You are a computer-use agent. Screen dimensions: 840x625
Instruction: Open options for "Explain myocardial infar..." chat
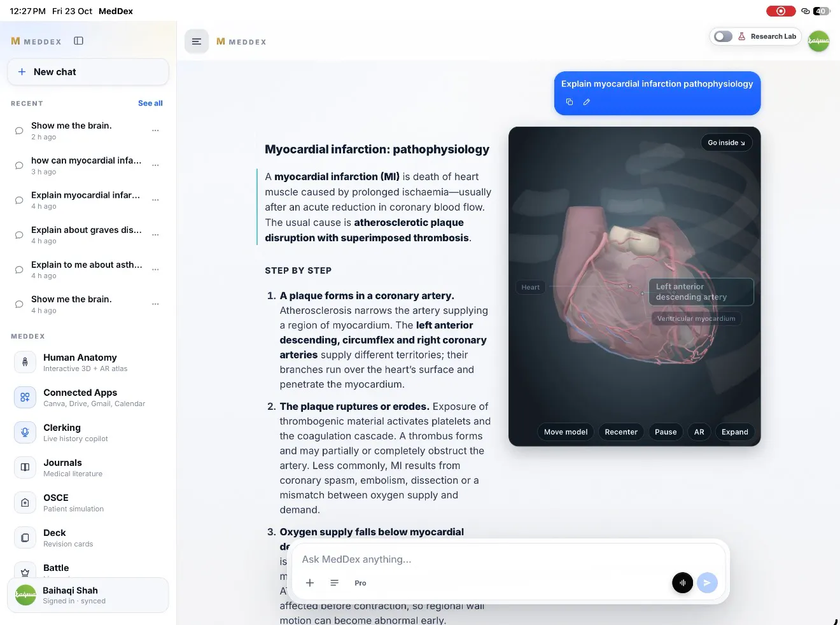pyautogui.click(x=155, y=200)
